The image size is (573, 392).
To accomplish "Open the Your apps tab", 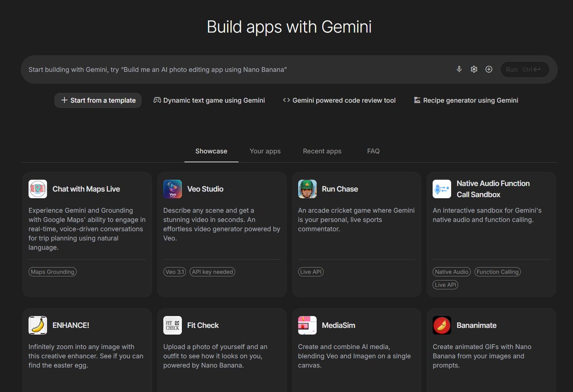I will (x=265, y=151).
